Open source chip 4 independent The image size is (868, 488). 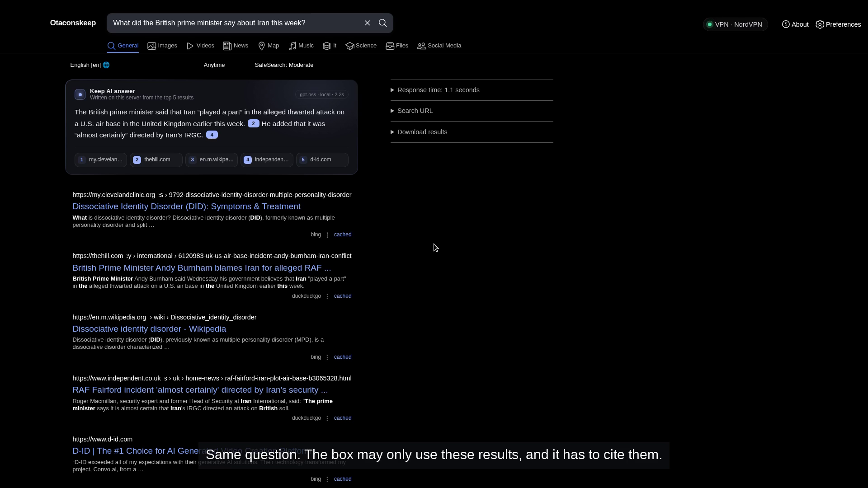[267, 160]
